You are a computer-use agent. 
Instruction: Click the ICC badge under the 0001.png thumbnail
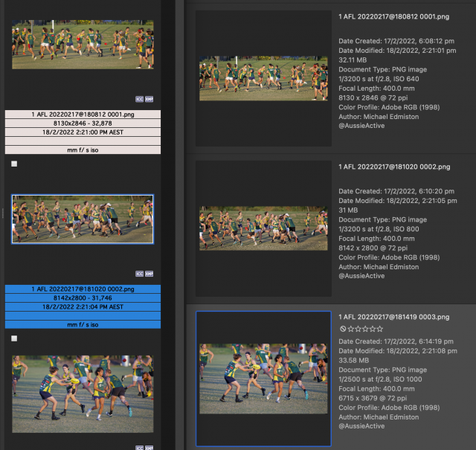click(139, 99)
